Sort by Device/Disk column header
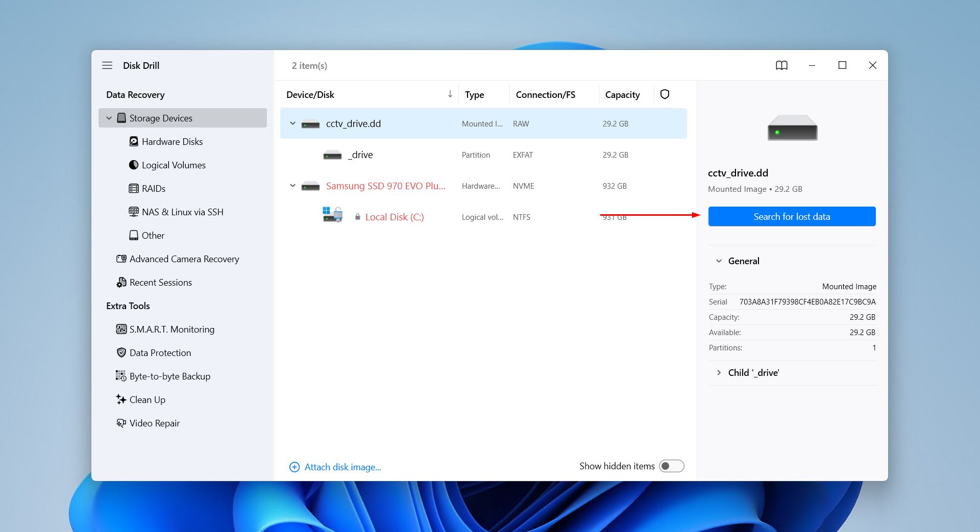Screen dimensions: 980x532 click(x=310, y=94)
